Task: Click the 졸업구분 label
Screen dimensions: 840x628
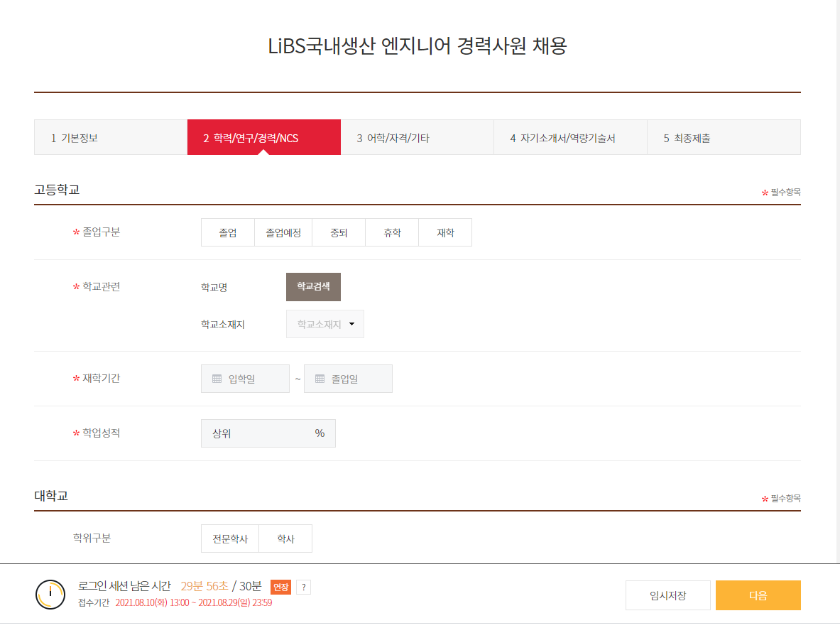Action: tap(102, 232)
